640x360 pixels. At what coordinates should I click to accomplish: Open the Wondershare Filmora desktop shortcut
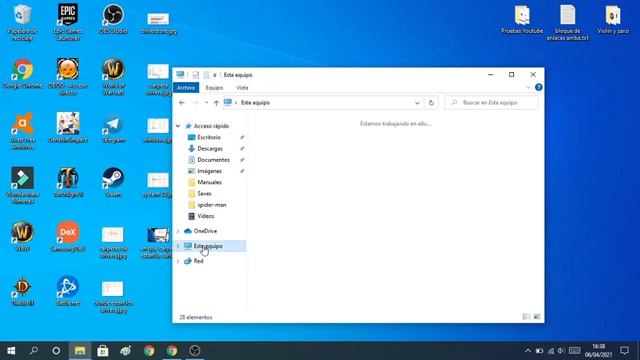(x=22, y=186)
